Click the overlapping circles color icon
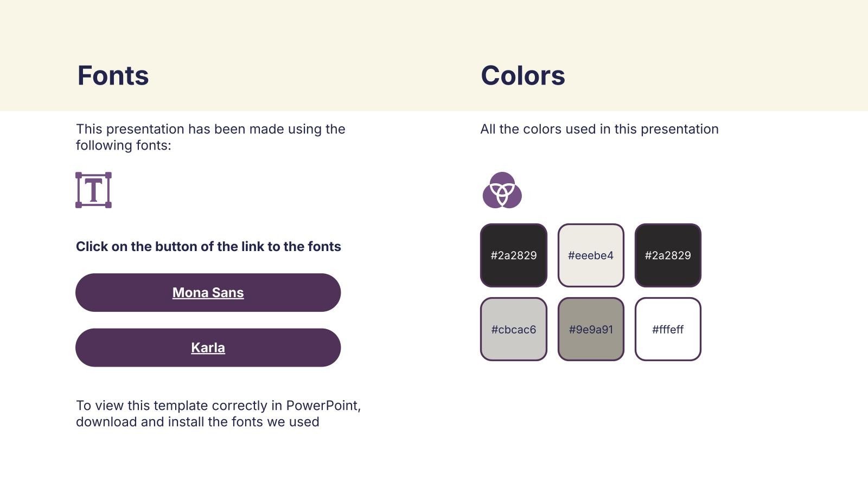Viewport: 868px width, 488px height. pyautogui.click(x=502, y=190)
